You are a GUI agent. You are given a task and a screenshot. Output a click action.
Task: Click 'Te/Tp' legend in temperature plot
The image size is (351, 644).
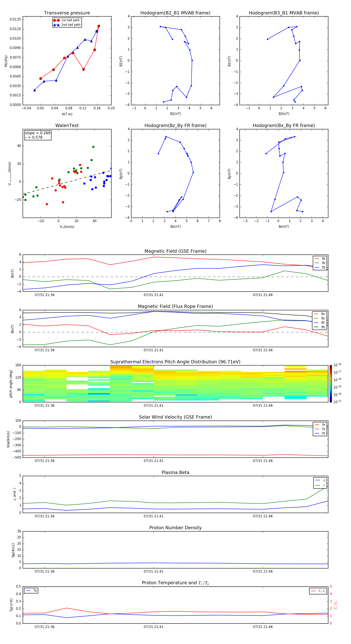tap(318, 591)
